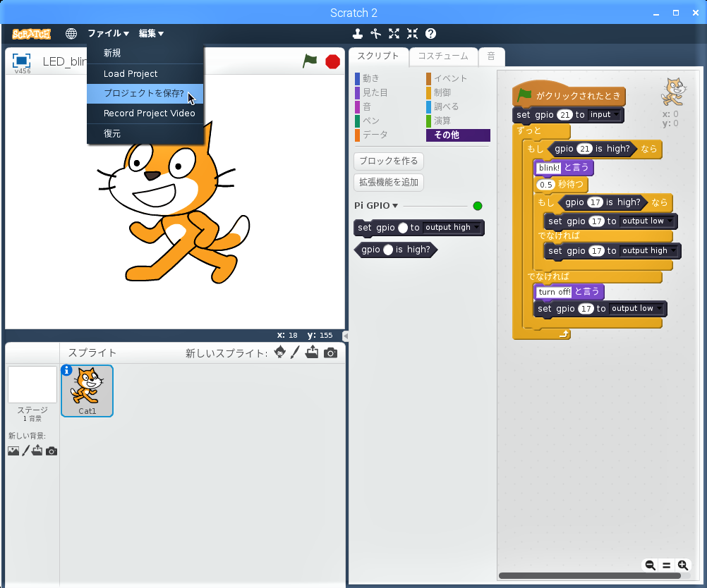This screenshot has height=588, width=707.
Task: Switch to コスチューム tab
Action: coord(443,56)
